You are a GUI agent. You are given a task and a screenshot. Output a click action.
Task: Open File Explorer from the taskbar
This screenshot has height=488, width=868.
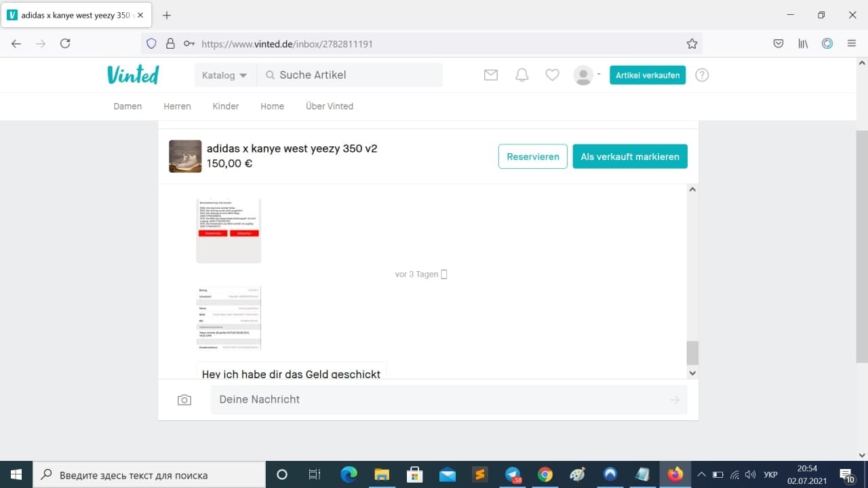[381, 474]
